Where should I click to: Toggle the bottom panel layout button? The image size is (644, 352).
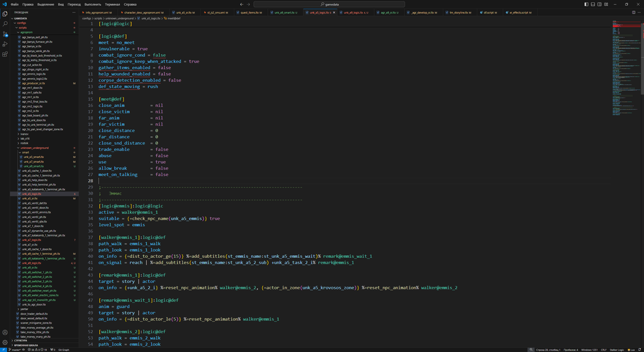click(x=592, y=4)
